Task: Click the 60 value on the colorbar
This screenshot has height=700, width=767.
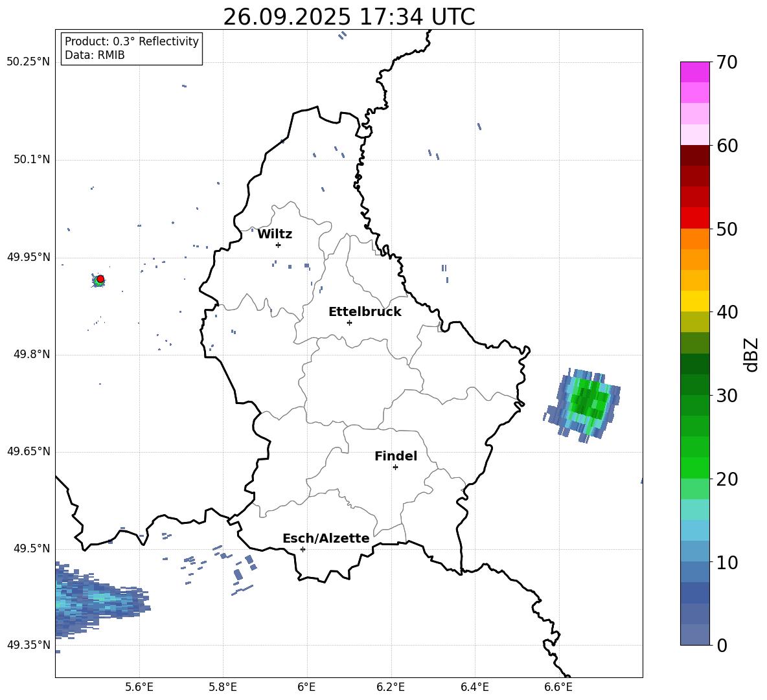Action: 727,146
